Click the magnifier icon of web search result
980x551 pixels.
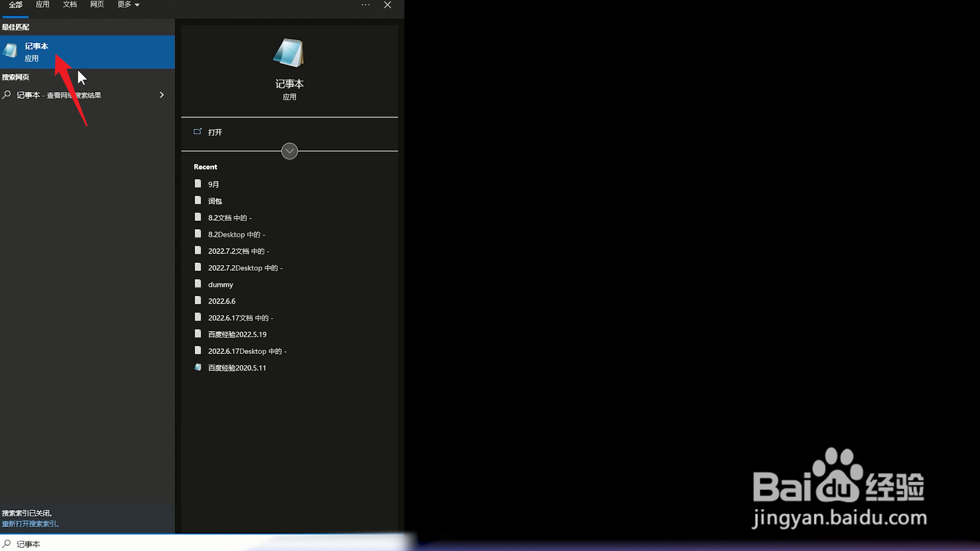pyautogui.click(x=6, y=94)
